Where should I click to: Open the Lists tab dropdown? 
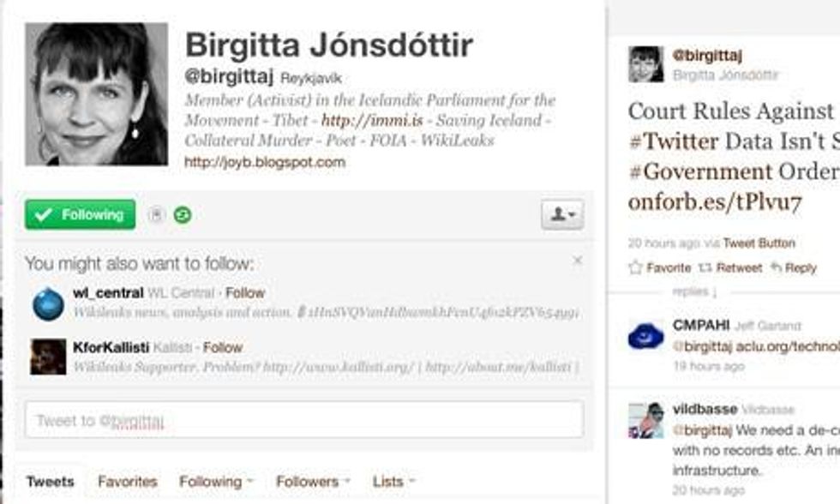click(x=393, y=482)
